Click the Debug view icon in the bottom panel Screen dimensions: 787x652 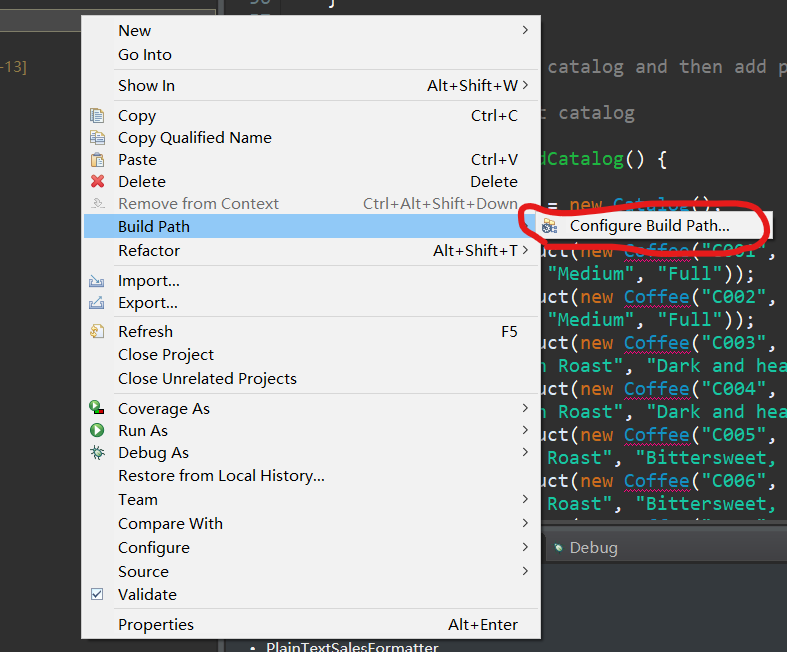point(559,548)
